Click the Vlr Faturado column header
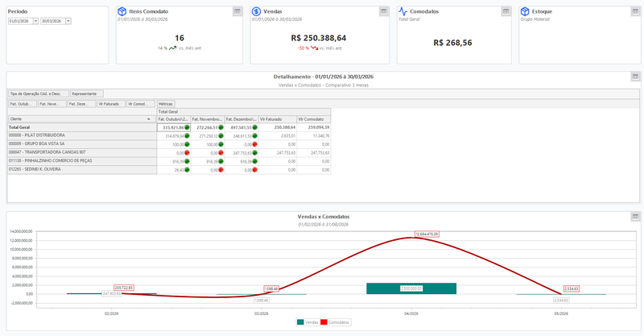644x336 pixels. click(x=278, y=119)
